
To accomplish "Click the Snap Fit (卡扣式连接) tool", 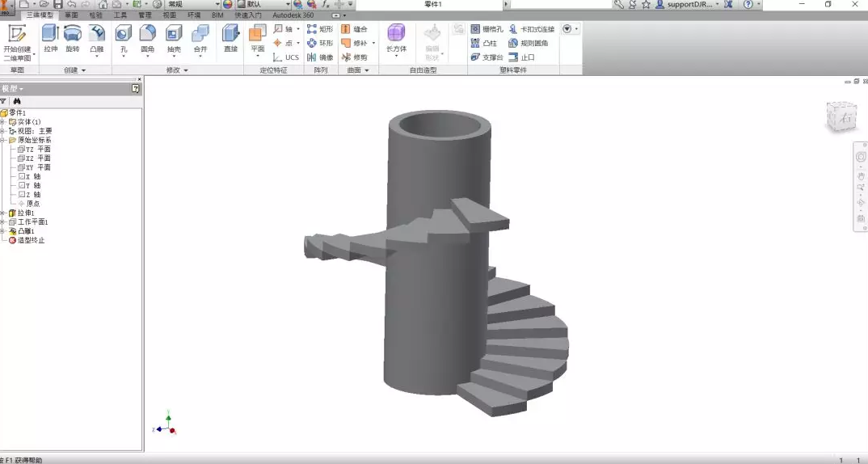I will point(532,29).
